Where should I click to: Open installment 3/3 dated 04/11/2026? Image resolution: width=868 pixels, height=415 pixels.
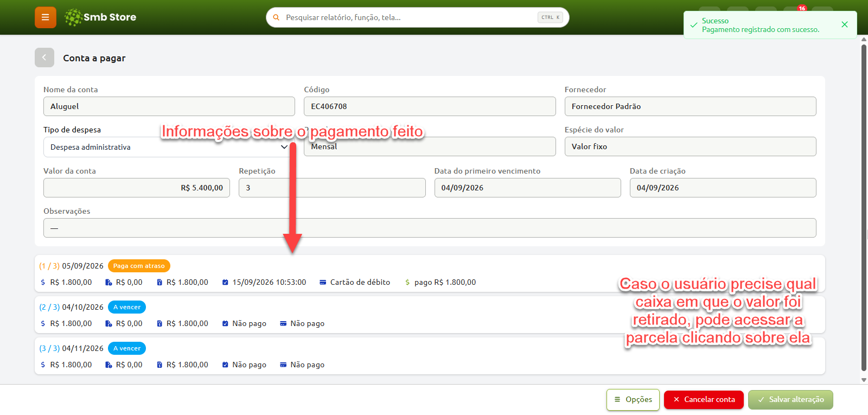click(430, 356)
